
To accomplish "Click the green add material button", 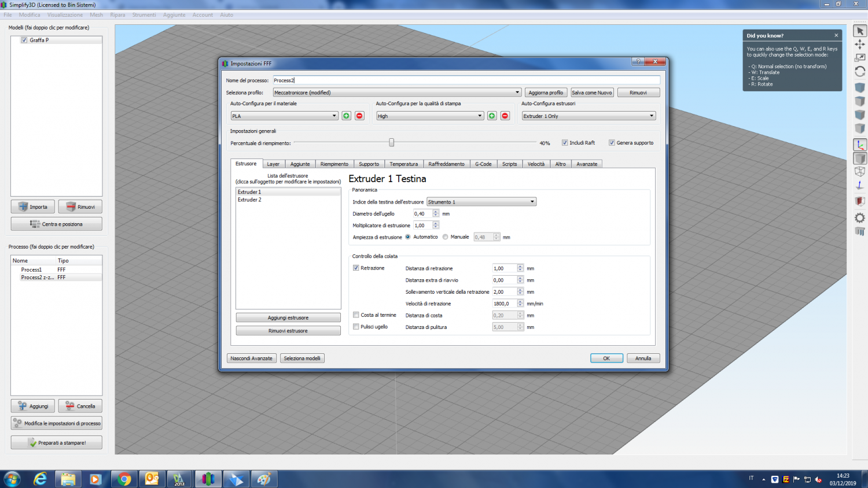I will tap(346, 116).
